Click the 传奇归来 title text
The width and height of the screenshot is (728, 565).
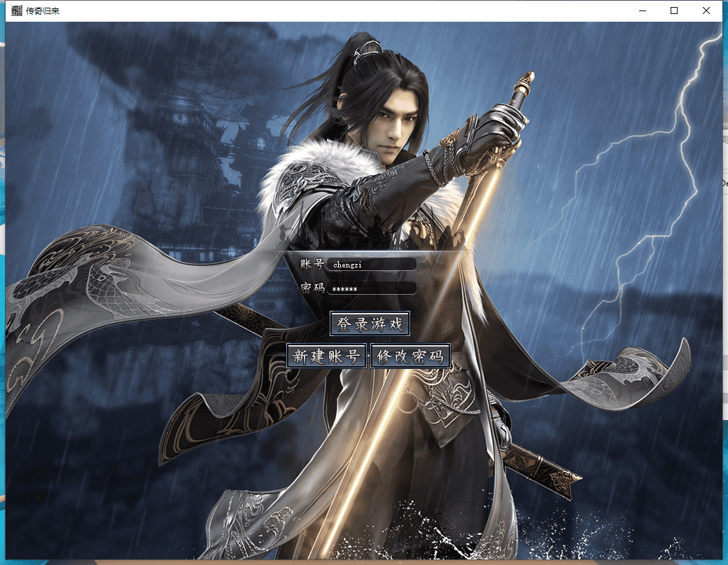click(43, 11)
